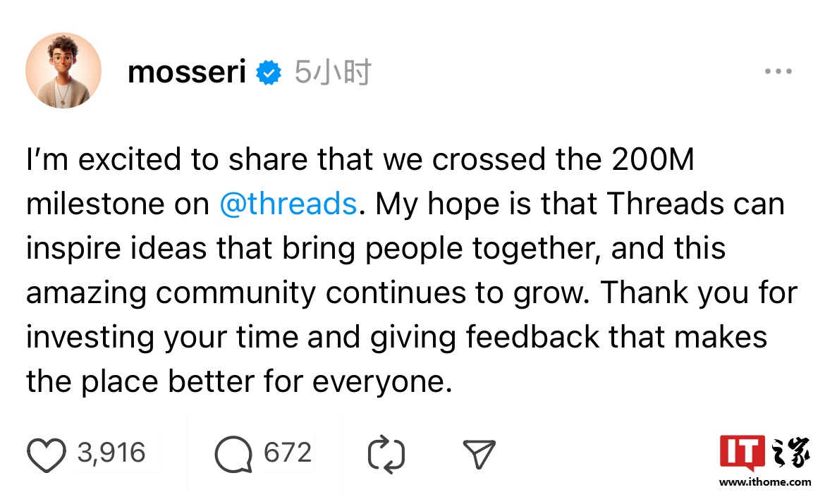Viewport: 825px width, 504px height.
Task: Click the 5小时 timestamp
Action: click(332, 72)
